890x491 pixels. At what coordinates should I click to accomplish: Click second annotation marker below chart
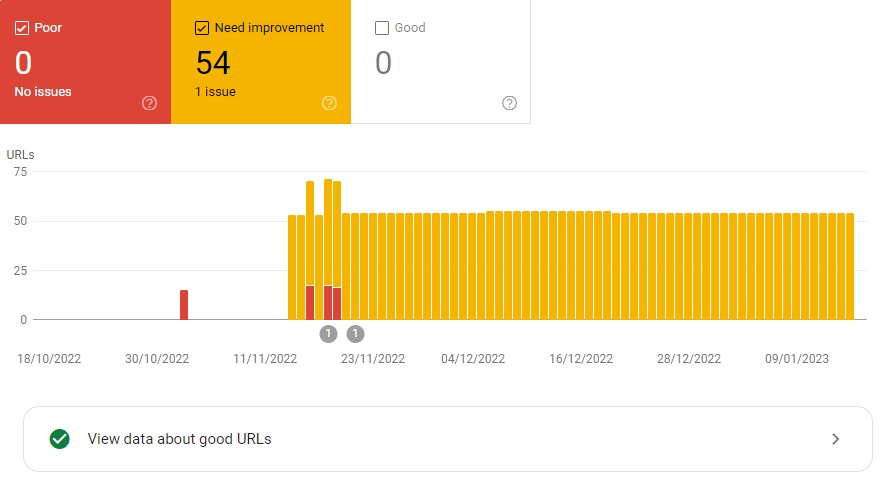[355, 334]
